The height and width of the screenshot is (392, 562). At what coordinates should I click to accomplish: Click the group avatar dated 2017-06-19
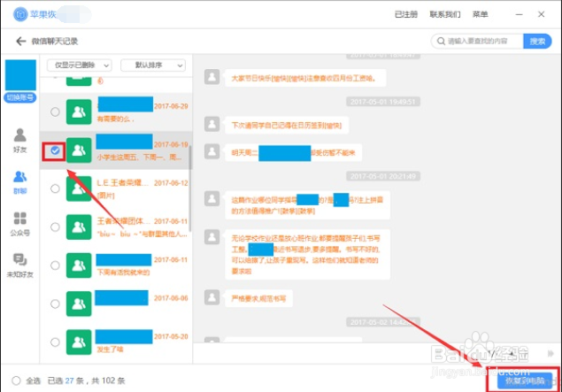coord(79,150)
